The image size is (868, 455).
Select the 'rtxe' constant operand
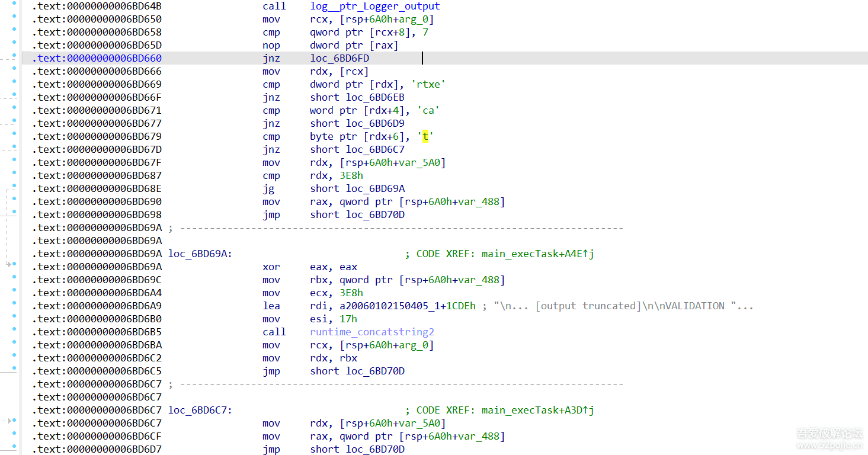(x=431, y=84)
